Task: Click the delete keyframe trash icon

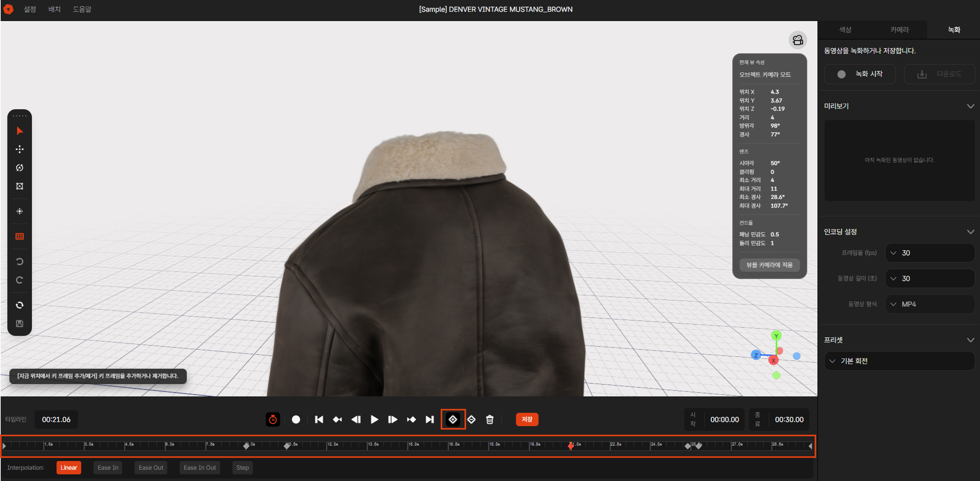Action: tap(490, 419)
